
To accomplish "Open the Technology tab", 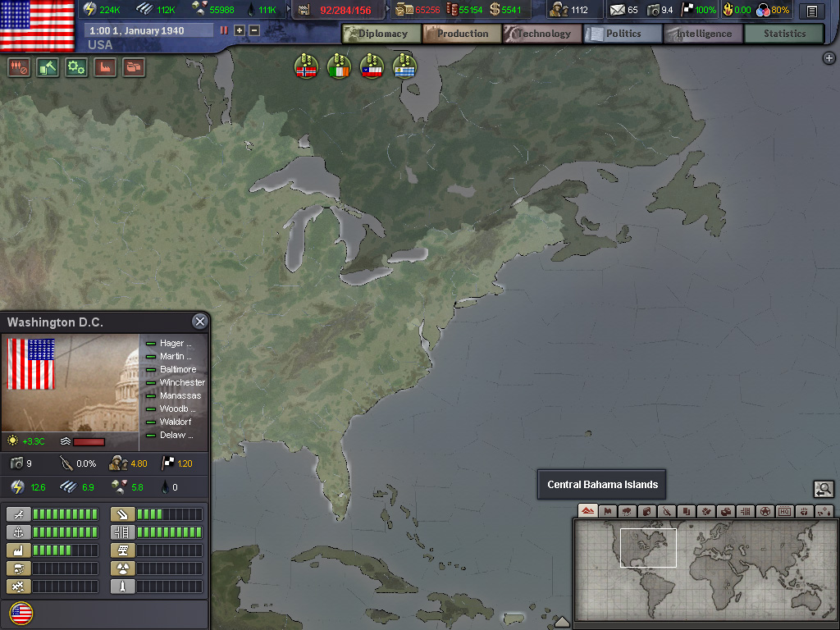I will point(543,34).
